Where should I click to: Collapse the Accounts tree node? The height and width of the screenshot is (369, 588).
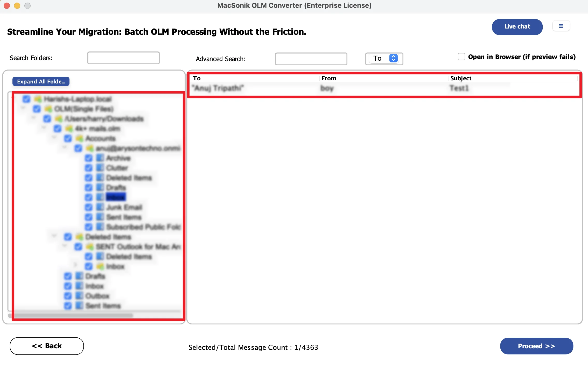(54, 137)
